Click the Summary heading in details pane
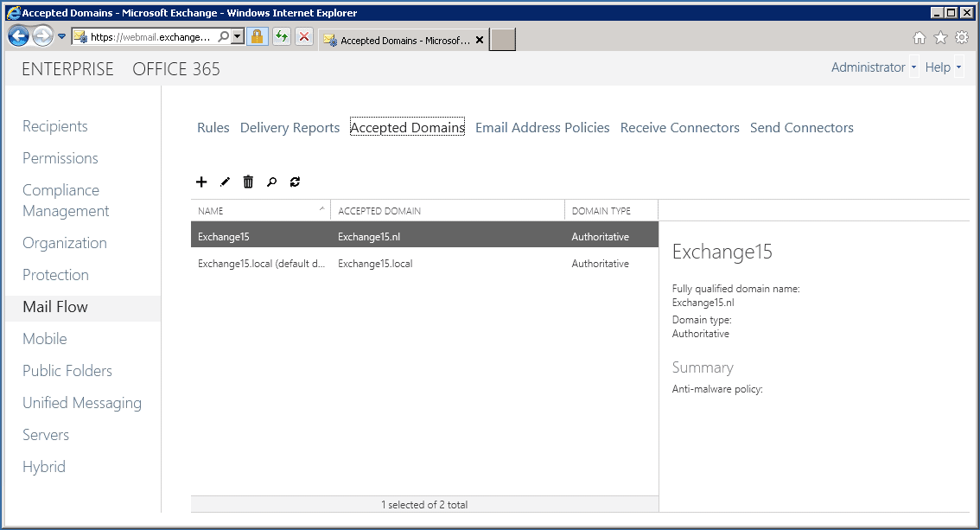 point(703,367)
